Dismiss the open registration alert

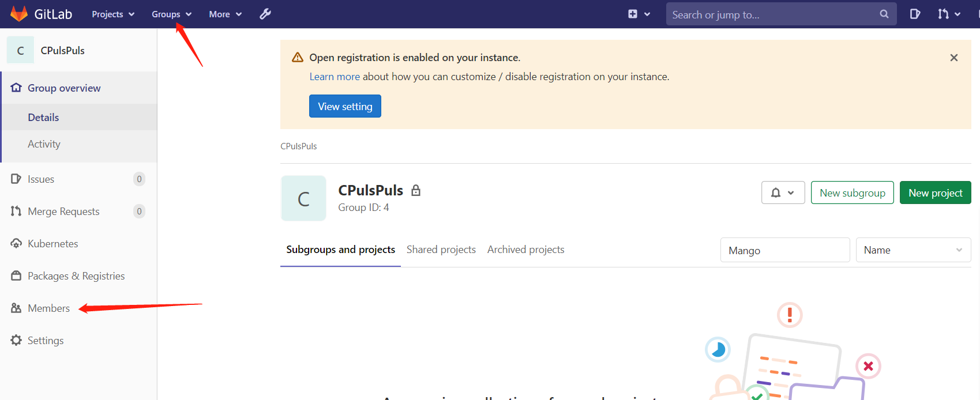click(953, 58)
